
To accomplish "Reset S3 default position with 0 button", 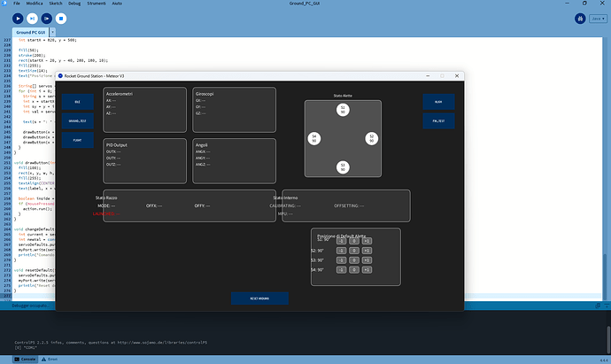I will click(354, 260).
